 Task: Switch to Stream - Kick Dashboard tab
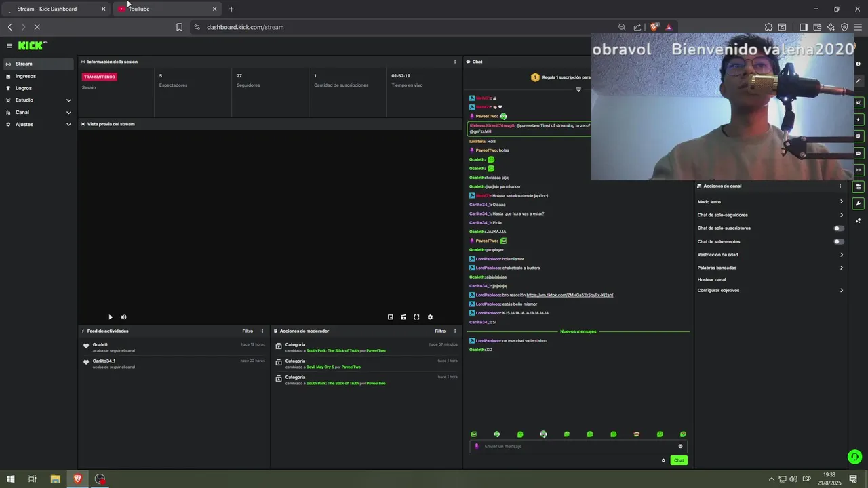coord(56,9)
